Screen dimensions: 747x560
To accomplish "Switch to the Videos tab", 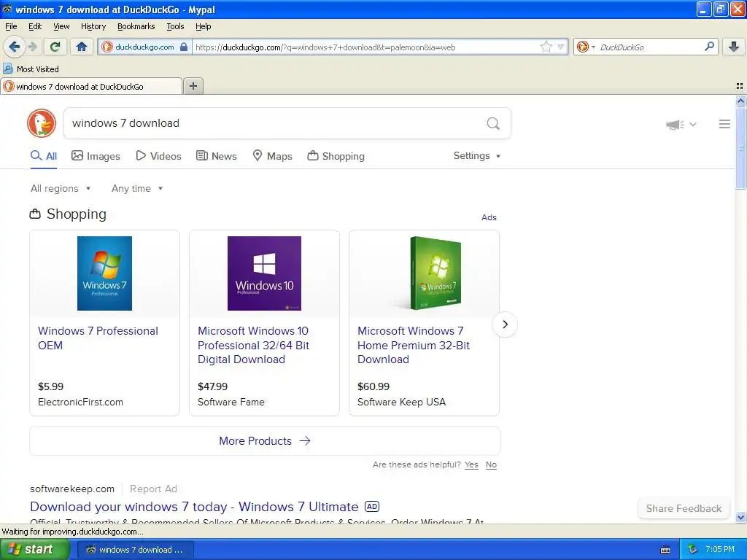I will point(158,156).
